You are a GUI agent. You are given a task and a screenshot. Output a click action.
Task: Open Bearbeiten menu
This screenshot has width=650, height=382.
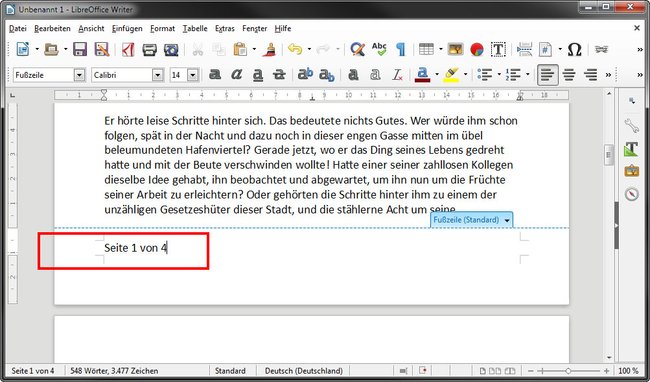(52, 29)
